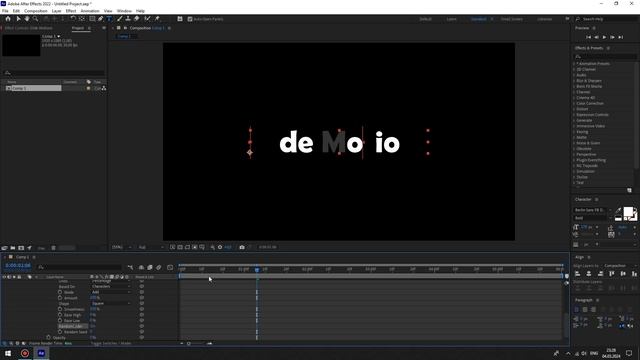
Task: Click the trash icon in Project panel
Action: point(53,248)
